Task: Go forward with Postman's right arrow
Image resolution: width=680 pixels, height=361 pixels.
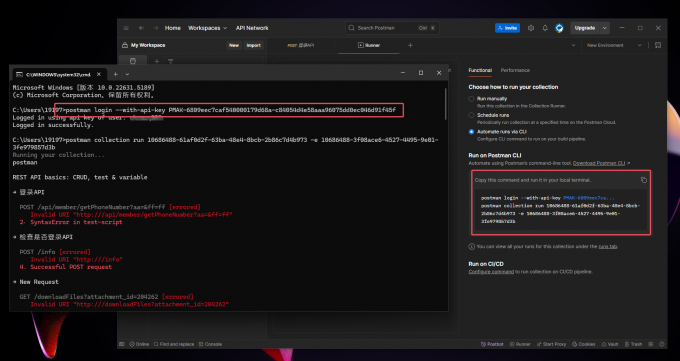Action: click(155, 28)
